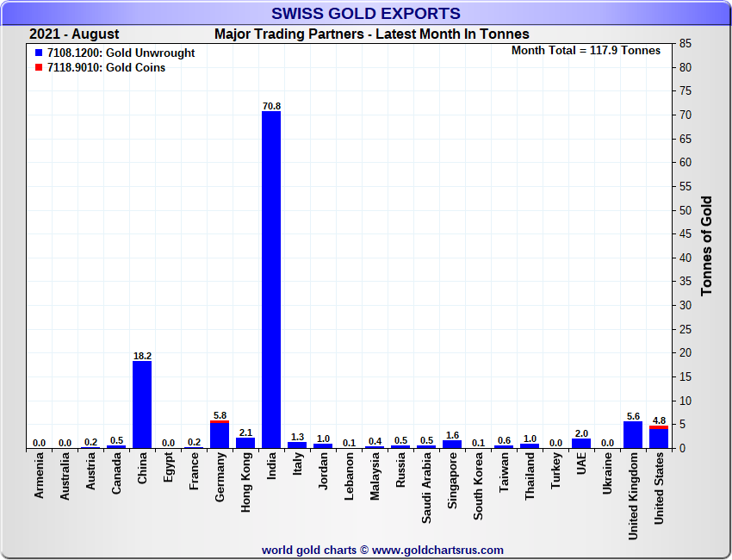Click the 50 tick on the y-axis

tap(685, 210)
